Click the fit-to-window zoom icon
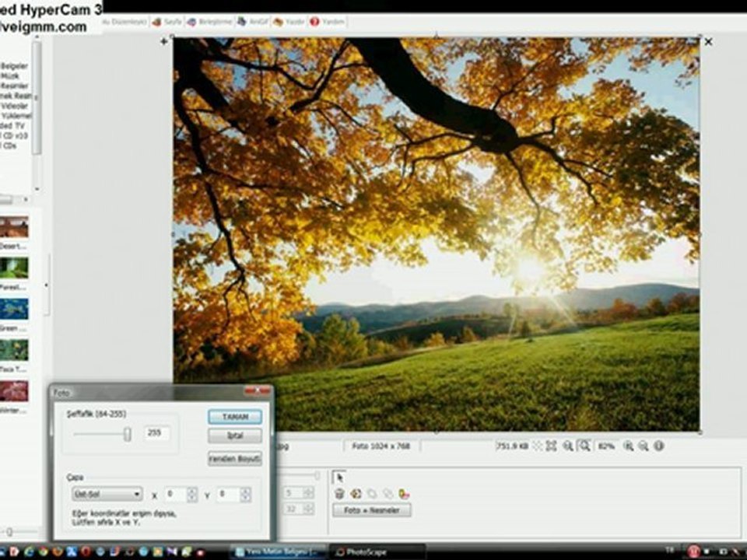This screenshot has width=747, height=560. click(x=551, y=446)
